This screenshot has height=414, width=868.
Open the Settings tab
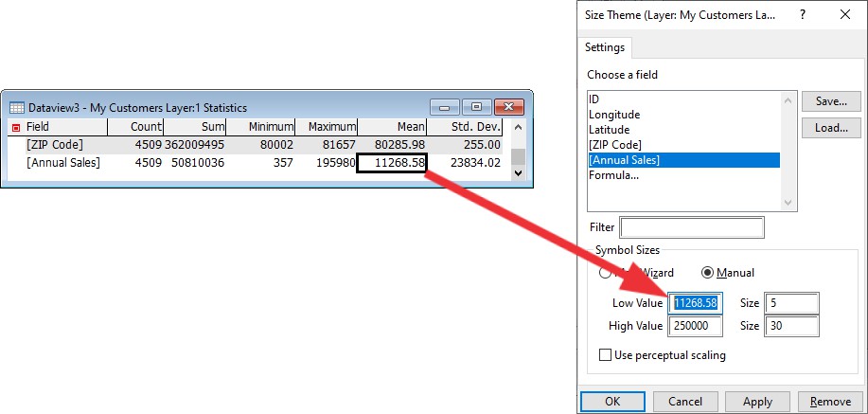(605, 46)
